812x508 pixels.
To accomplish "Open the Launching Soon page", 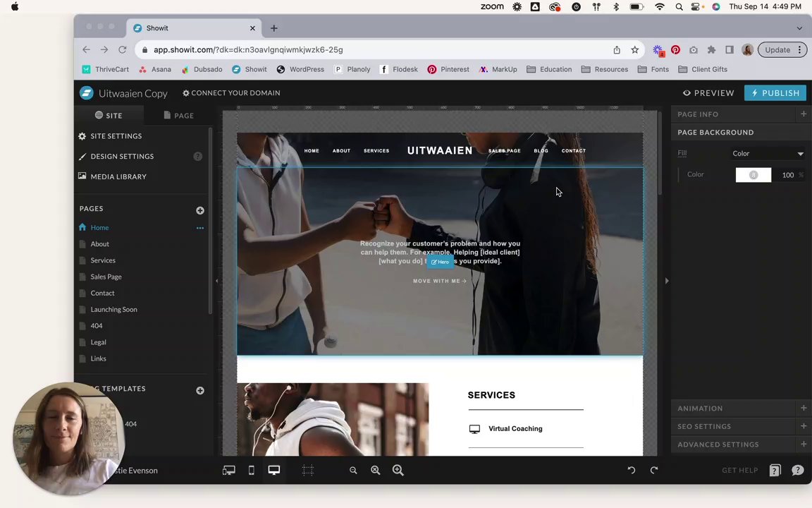I will [114, 310].
